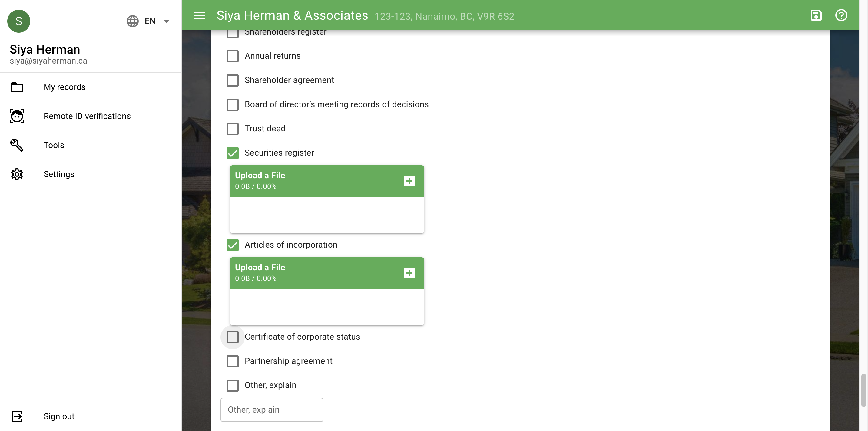The image size is (868, 431).
Task: Click the page vertical scrollbar
Action: (x=863, y=390)
